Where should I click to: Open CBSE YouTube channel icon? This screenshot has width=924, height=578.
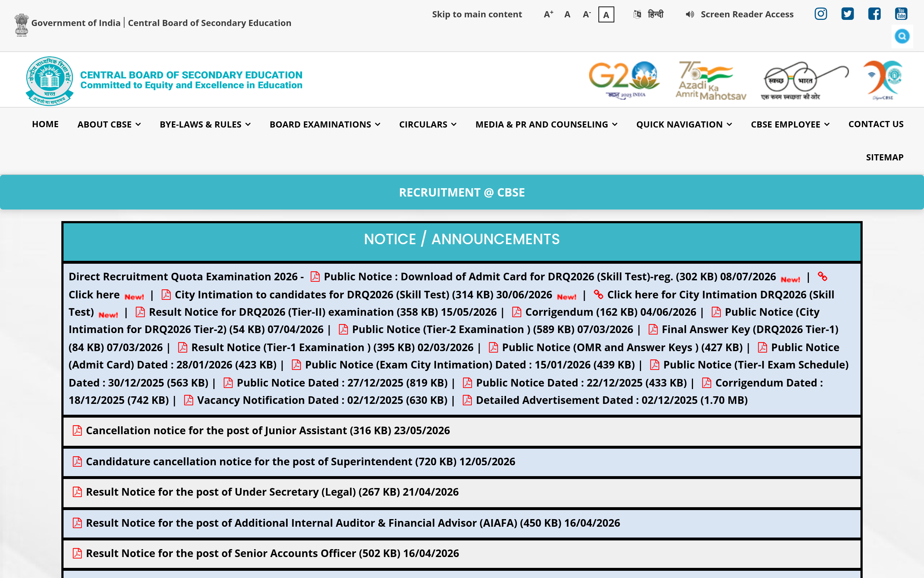coord(901,14)
